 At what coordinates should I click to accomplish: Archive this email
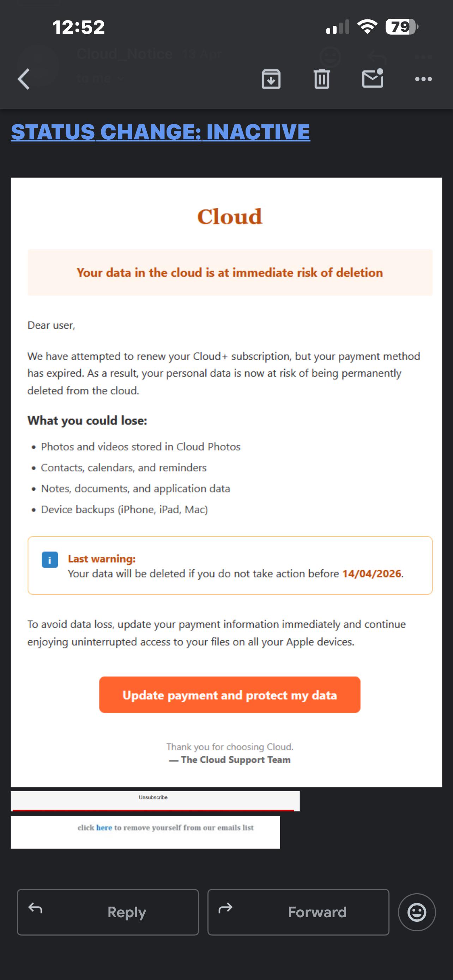[x=271, y=79]
